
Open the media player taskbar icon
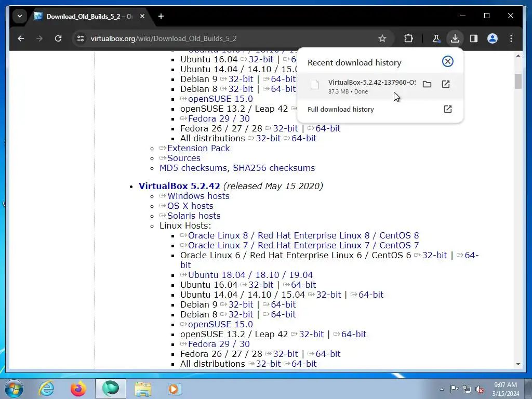175,389
